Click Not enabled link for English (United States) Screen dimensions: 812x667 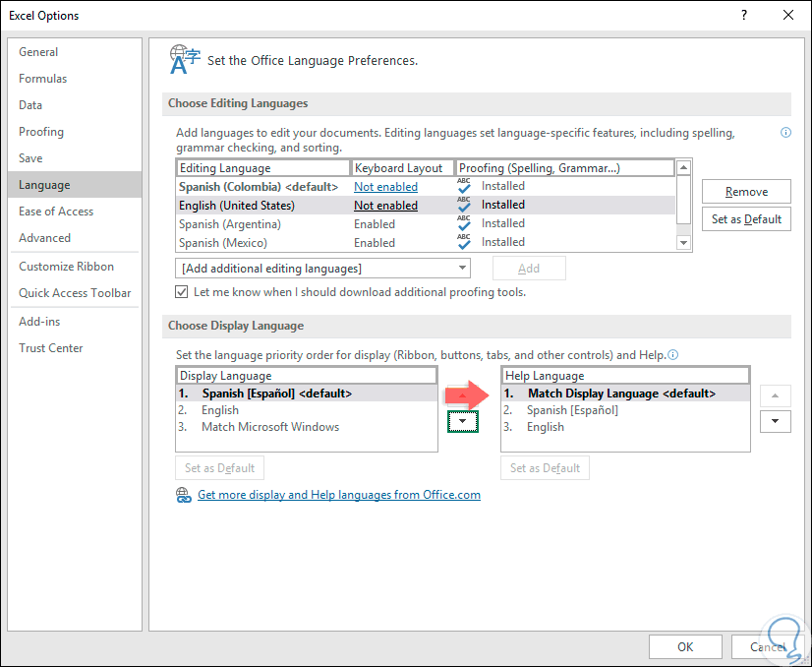[385, 206]
